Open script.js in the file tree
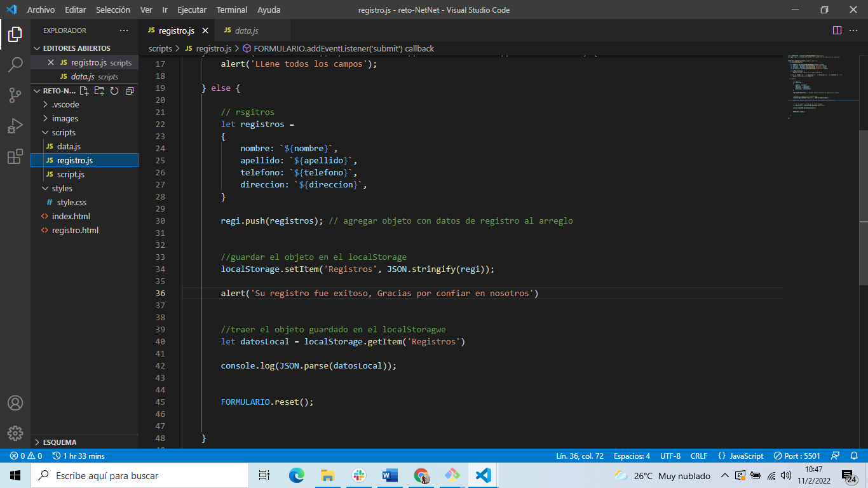 (x=85, y=174)
